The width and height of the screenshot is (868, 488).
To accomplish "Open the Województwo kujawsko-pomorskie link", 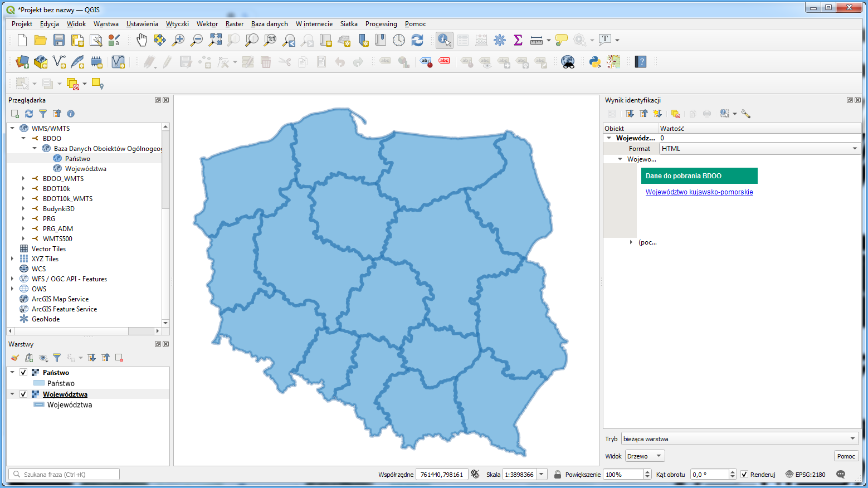I will coord(699,192).
